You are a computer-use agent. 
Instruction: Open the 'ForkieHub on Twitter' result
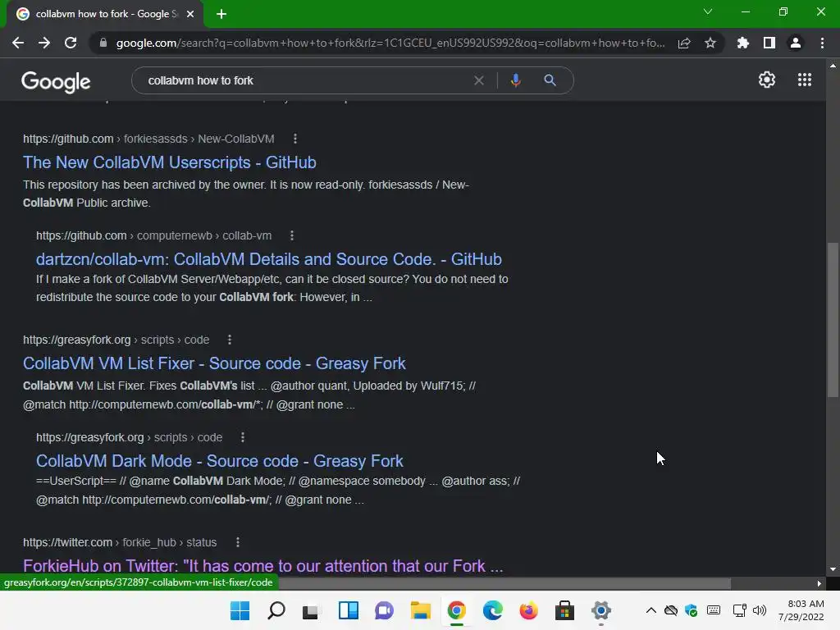263,566
